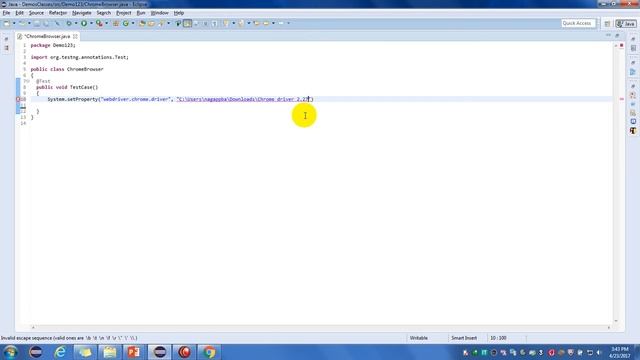The width and height of the screenshot is (640, 360).
Task: Click the Save toolbar icon
Action: pyautogui.click(x=37, y=23)
